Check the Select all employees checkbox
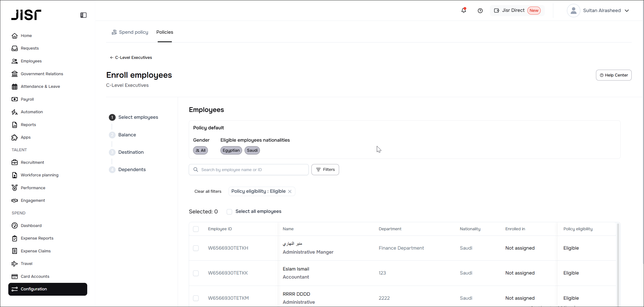The width and height of the screenshot is (644, 307). 229,212
